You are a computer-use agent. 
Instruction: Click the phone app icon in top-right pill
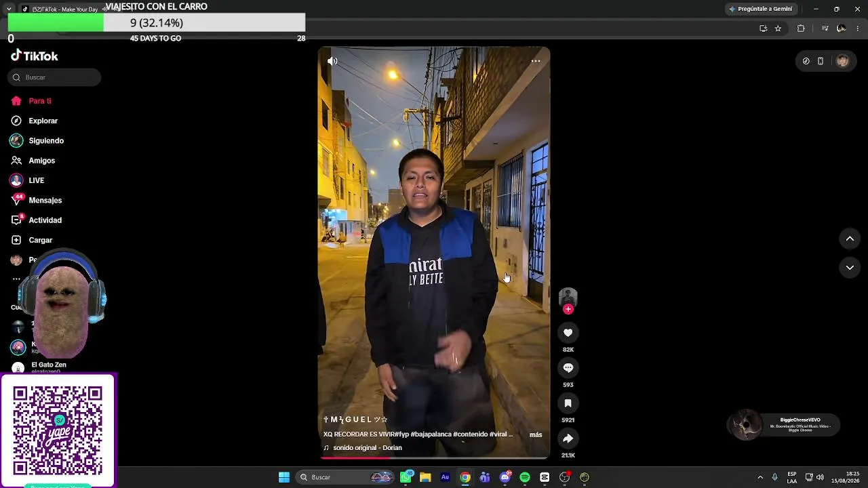(821, 61)
